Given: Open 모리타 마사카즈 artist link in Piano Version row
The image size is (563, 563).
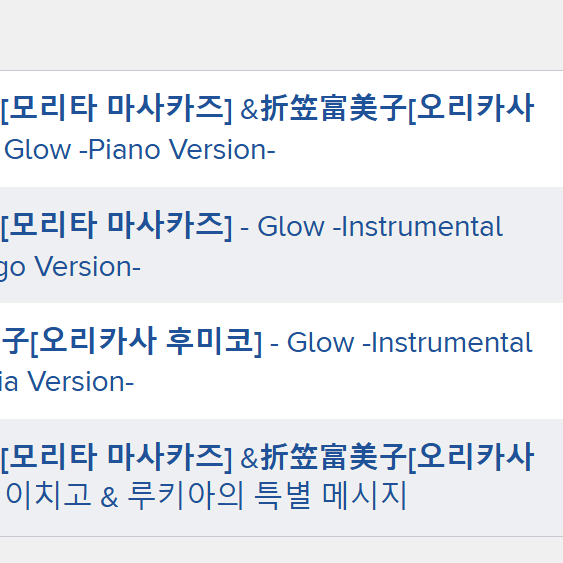Looking at the screenshot, I should (x=116, y=108).
